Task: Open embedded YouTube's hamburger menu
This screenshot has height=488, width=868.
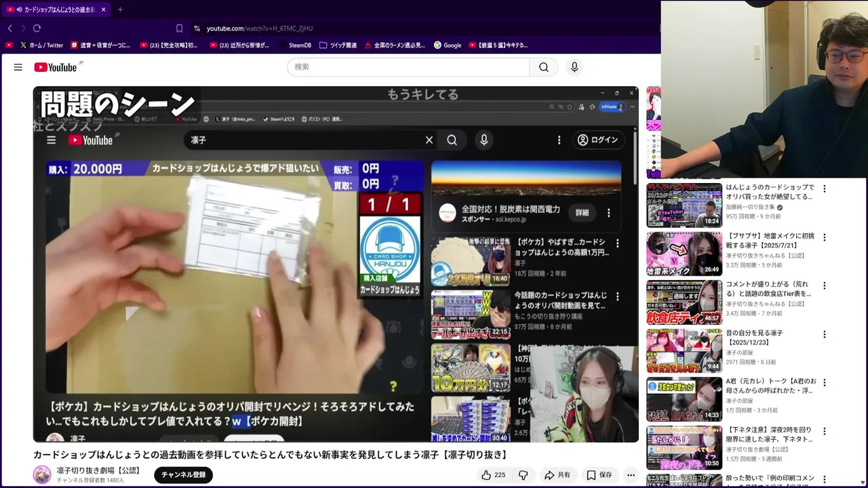Action: tap(51, 140)
